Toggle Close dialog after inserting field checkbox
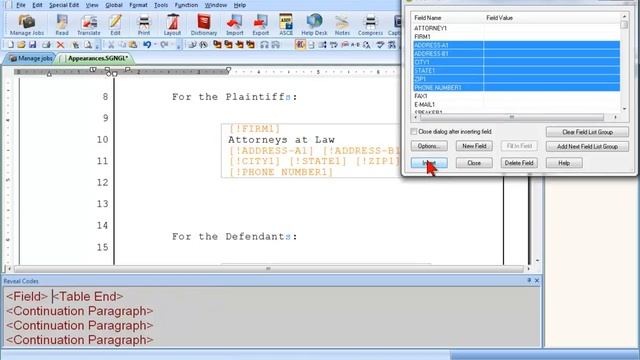640x360 pixels. tap(414, 131)
